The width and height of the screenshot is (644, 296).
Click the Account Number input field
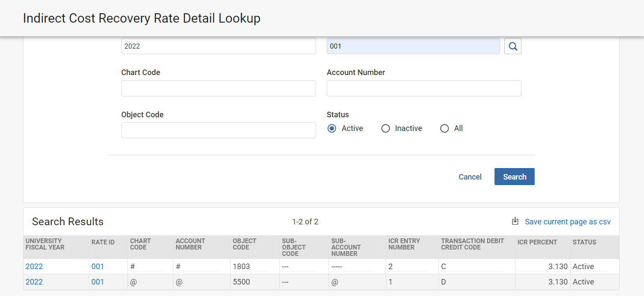coord(424,88)
